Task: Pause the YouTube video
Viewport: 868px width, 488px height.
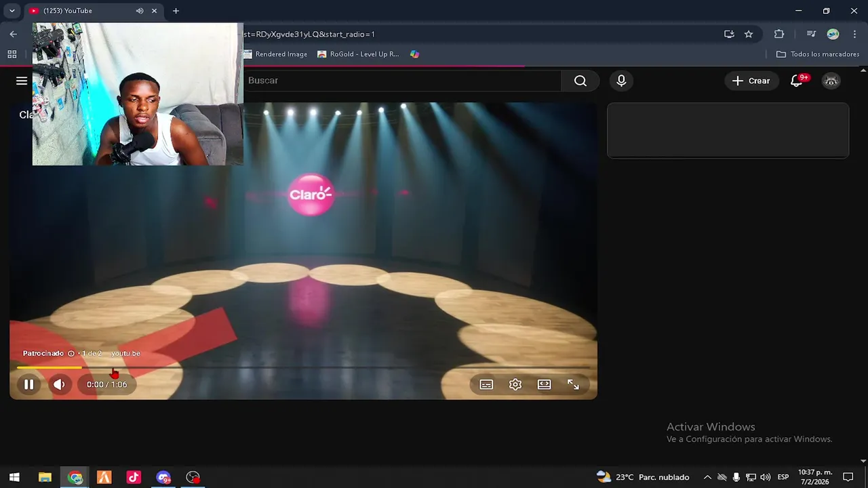Action: point(28,384)
